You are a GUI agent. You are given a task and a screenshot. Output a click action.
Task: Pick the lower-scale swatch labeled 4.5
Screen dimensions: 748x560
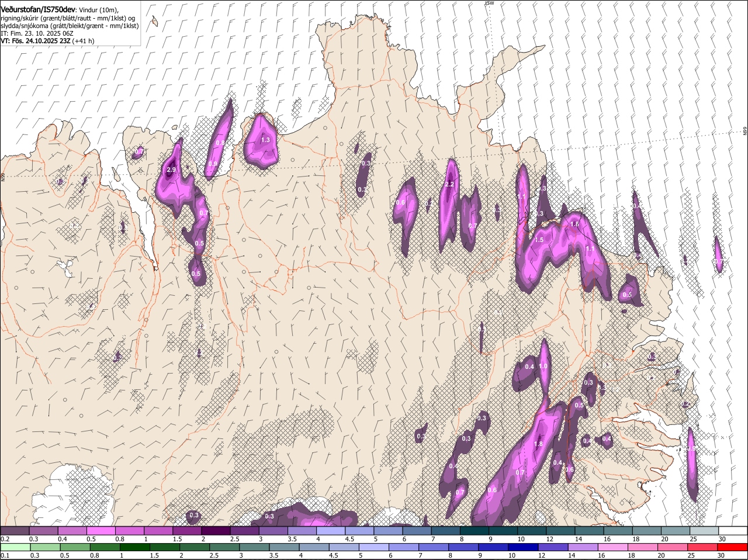click(344, 547)
